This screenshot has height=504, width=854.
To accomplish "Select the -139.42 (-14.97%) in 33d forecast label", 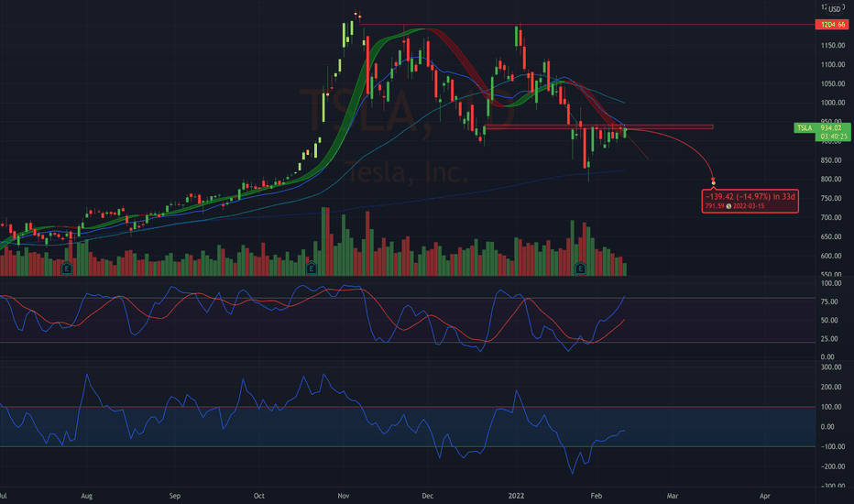I will click(x=750, y=196).
